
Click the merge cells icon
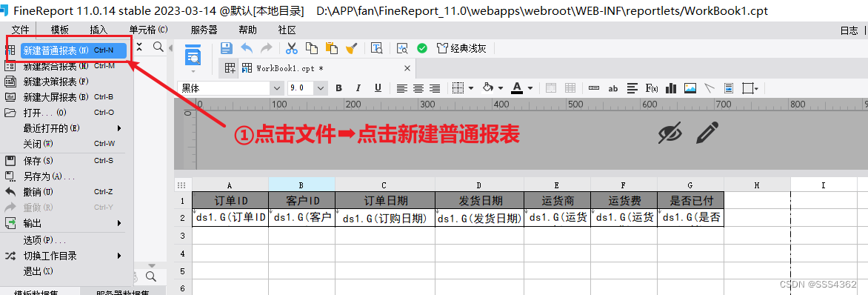(x=551, y=87)
